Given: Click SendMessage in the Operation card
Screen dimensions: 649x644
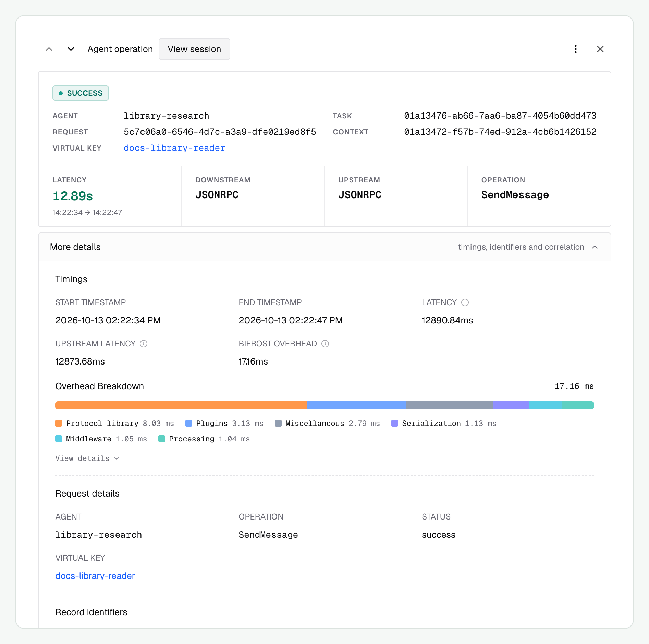Looking at the screenshot, I should 515,195.
